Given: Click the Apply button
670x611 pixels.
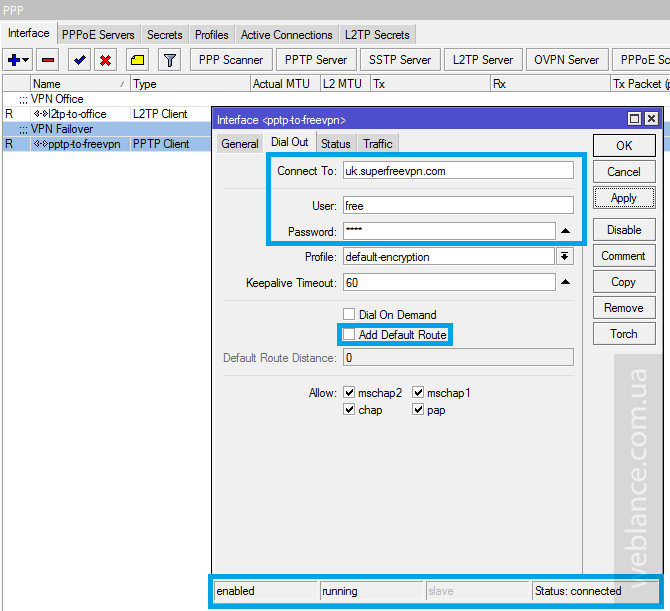Looking at the screenshot, I should click(x=624, y=198).
